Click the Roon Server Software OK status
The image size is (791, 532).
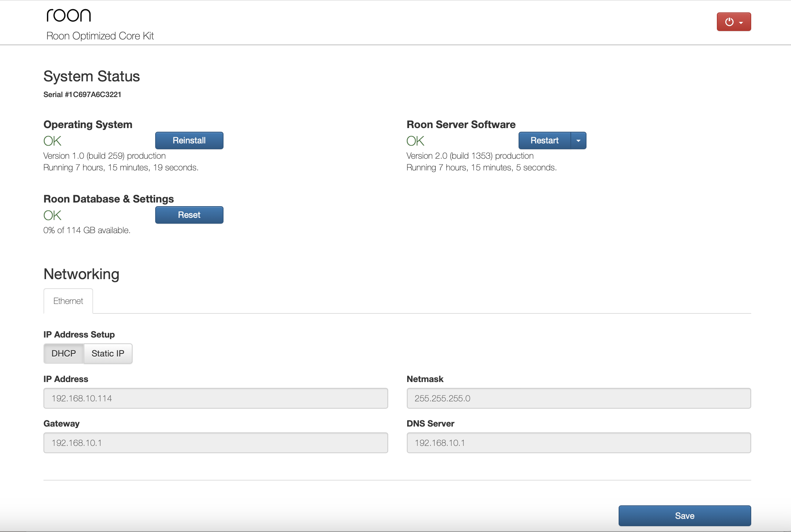[x=415, y=141]
